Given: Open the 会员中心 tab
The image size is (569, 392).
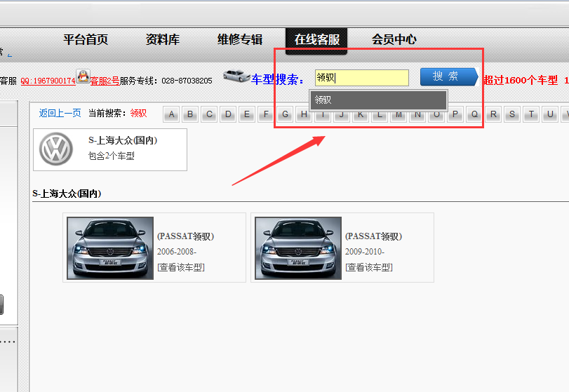Looking at the screenshot, I should coord(394,39).
